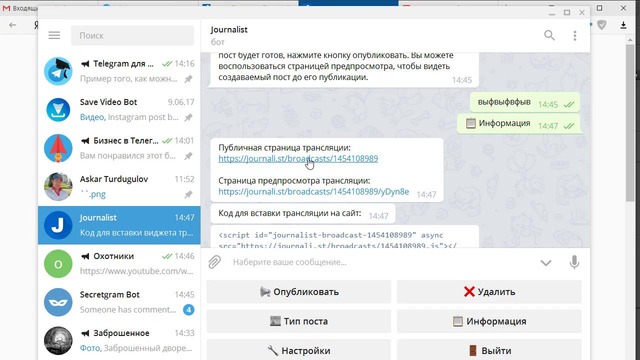Click the Заброшенное channel avatar
This screenshot has height=360, width=640.
pyautogui.click(x=58, y=340)
